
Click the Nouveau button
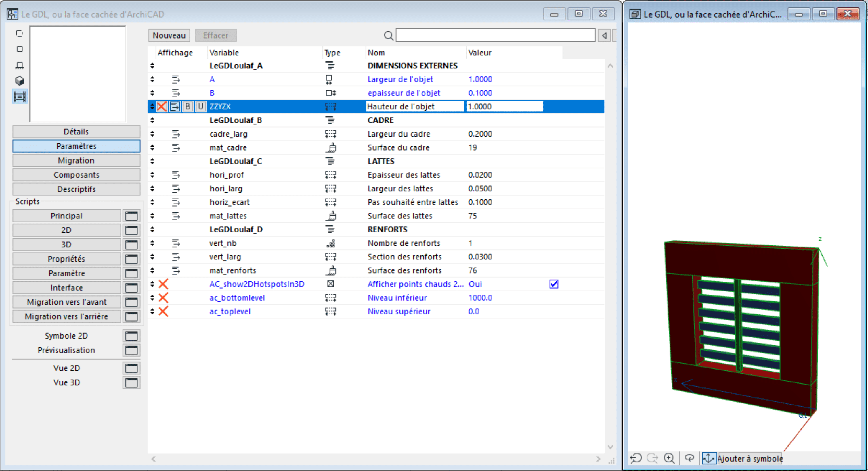[169, 35]
